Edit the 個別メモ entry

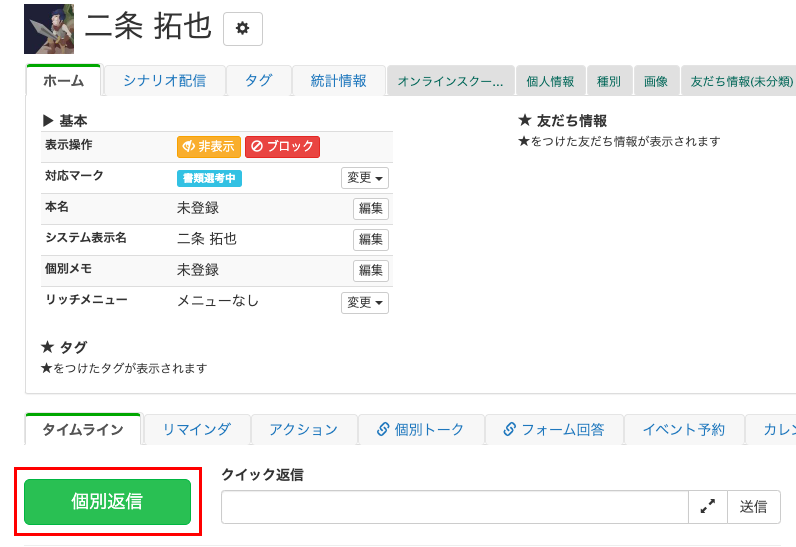pos(370,271)
